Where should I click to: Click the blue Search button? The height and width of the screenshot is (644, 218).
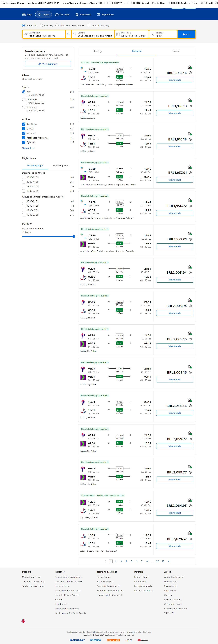[x=186, y=34]
